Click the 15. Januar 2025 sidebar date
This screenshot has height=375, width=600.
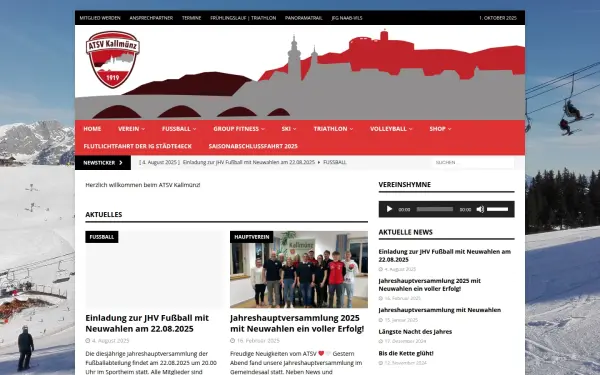pyautogui.click(x=401, y=320)
